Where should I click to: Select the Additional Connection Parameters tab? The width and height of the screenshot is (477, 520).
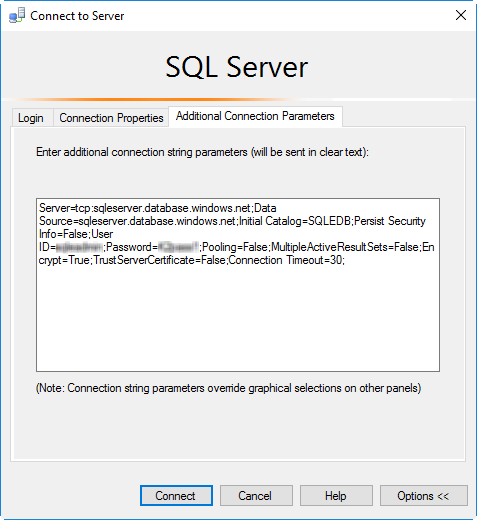[255, 116]
